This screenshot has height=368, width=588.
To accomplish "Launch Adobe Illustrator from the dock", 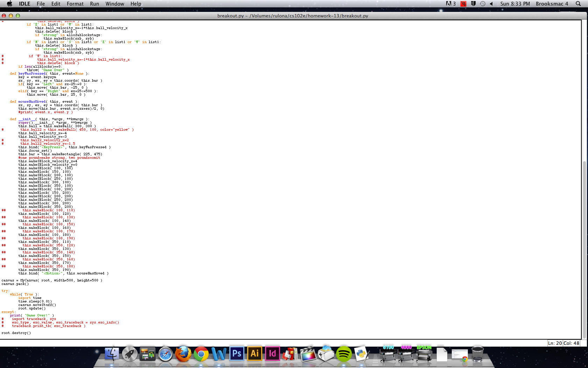I will click(254, 354).
